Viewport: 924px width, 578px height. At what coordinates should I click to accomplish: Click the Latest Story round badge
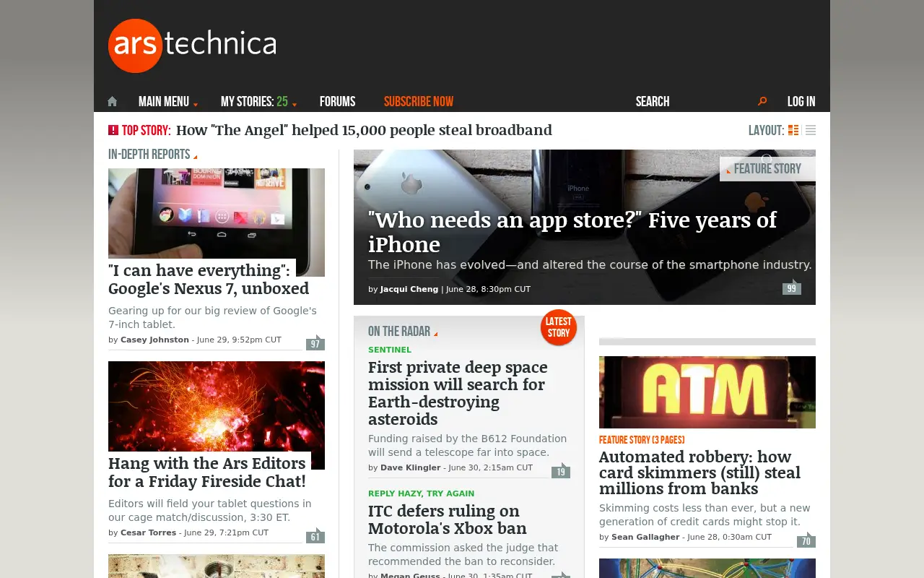click(x=559, y=327)
